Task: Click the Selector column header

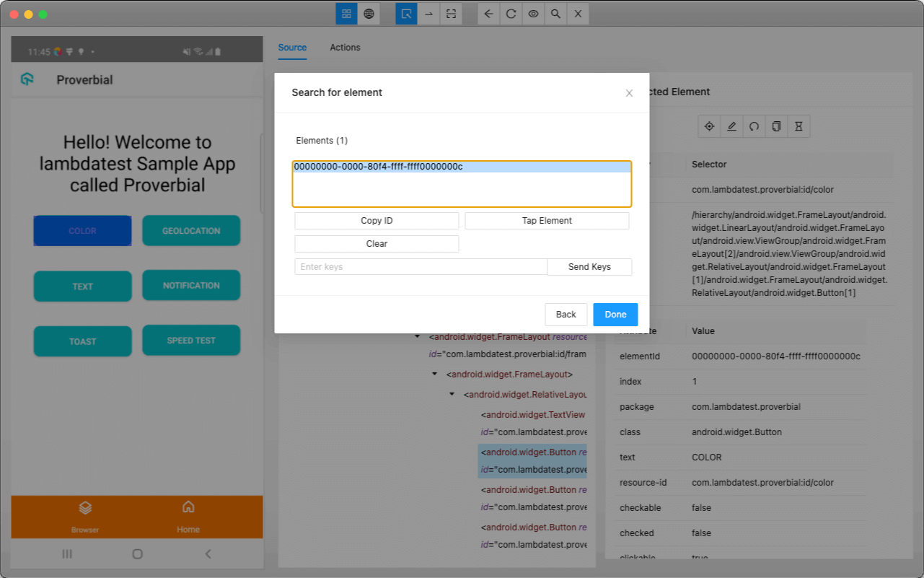Action: (x=709, y=165)
